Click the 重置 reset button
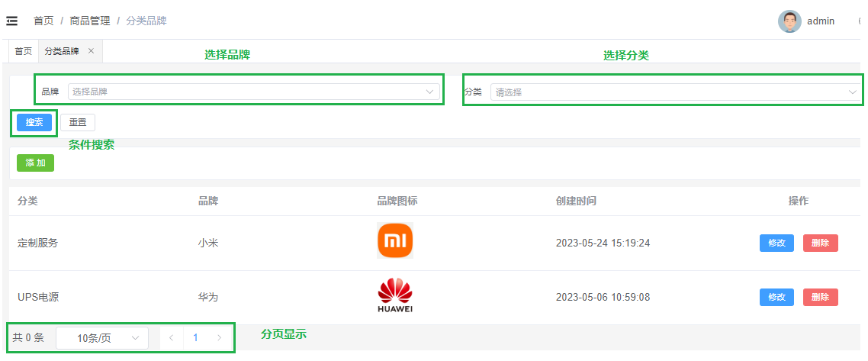 78,122
